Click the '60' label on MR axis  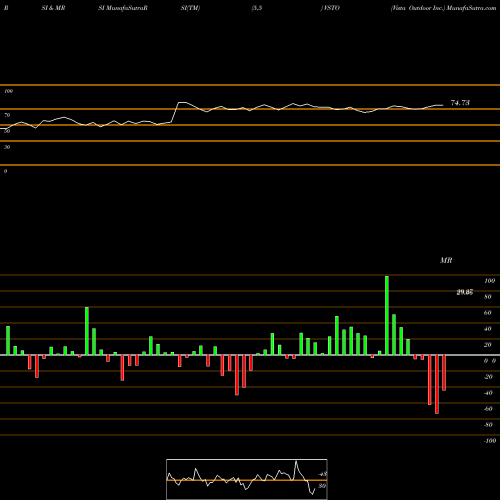[x=488, y=313]
